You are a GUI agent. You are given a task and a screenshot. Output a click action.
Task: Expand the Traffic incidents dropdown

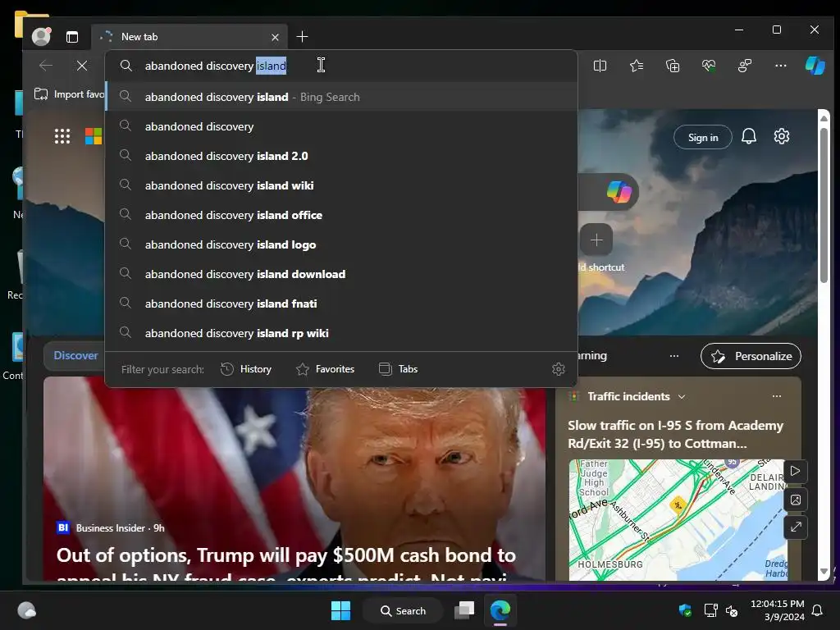(682, 397)
